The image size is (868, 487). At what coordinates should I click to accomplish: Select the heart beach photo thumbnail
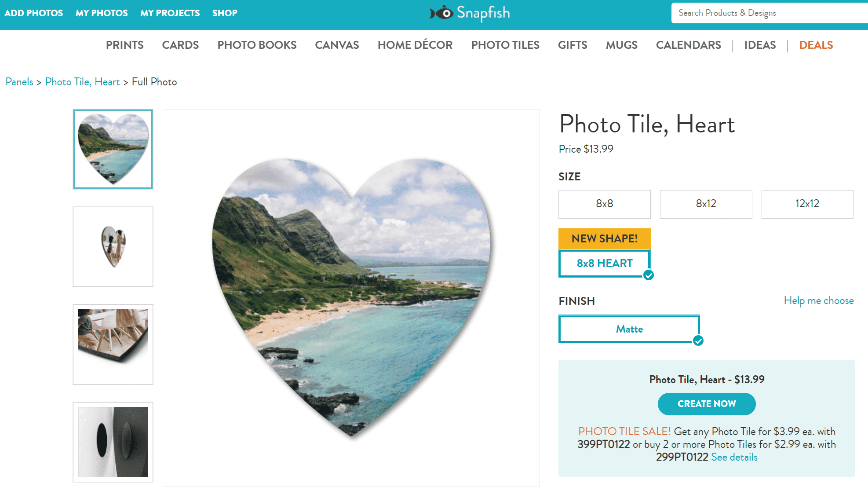tap(113, 149)
